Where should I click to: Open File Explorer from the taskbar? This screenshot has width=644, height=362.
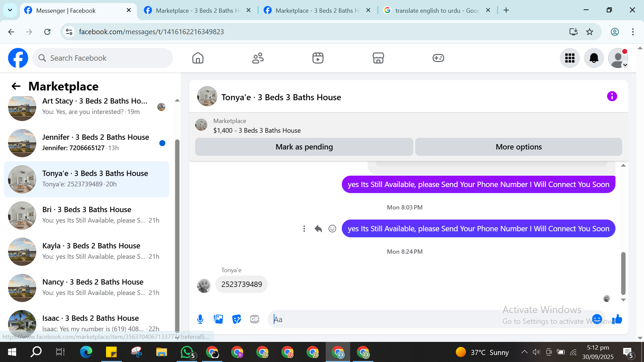click(x=161, y=352)
